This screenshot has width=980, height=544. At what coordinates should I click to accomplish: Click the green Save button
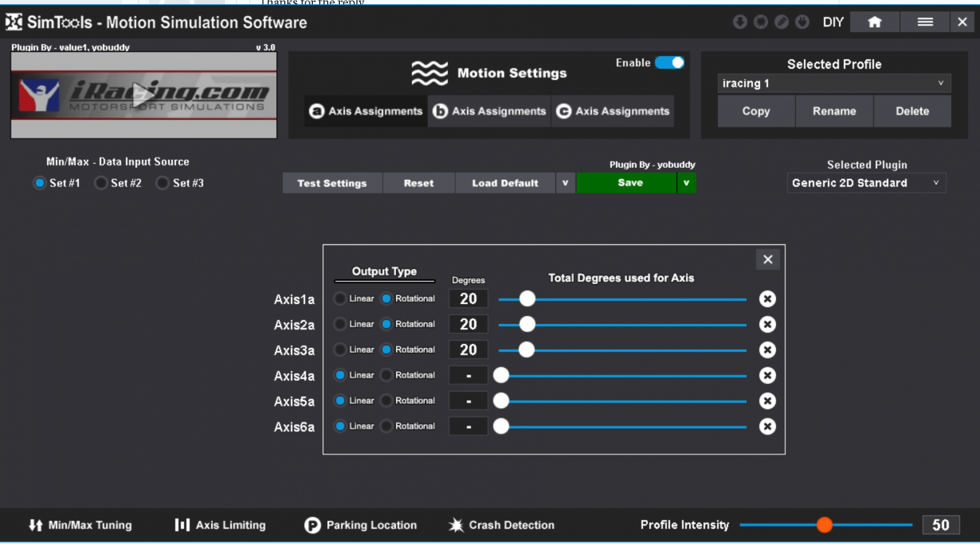pos(627,183)
